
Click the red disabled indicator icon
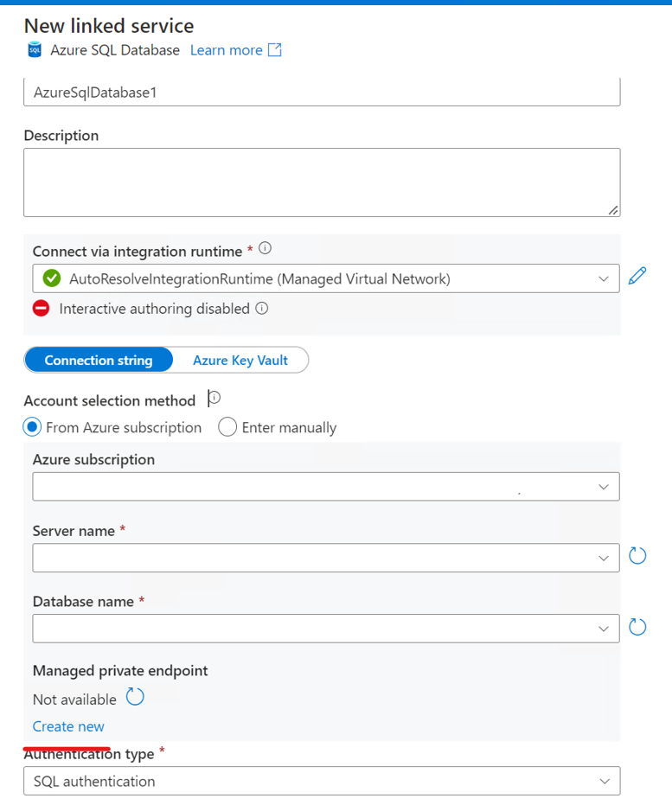click(x=42, y=308)
